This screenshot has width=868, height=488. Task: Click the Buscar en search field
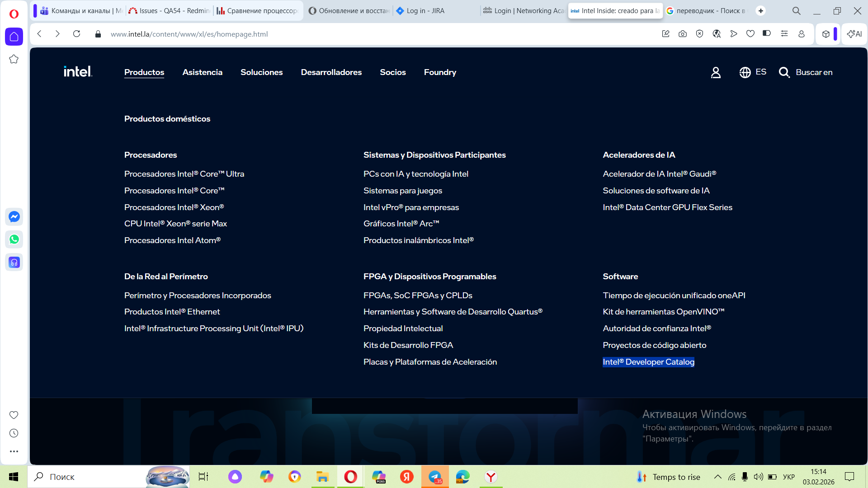(814, 72)
